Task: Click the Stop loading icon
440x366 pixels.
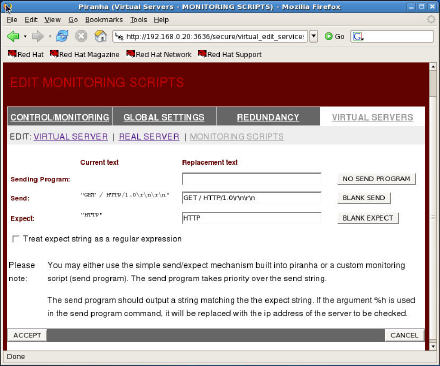Action: point(81,36)
